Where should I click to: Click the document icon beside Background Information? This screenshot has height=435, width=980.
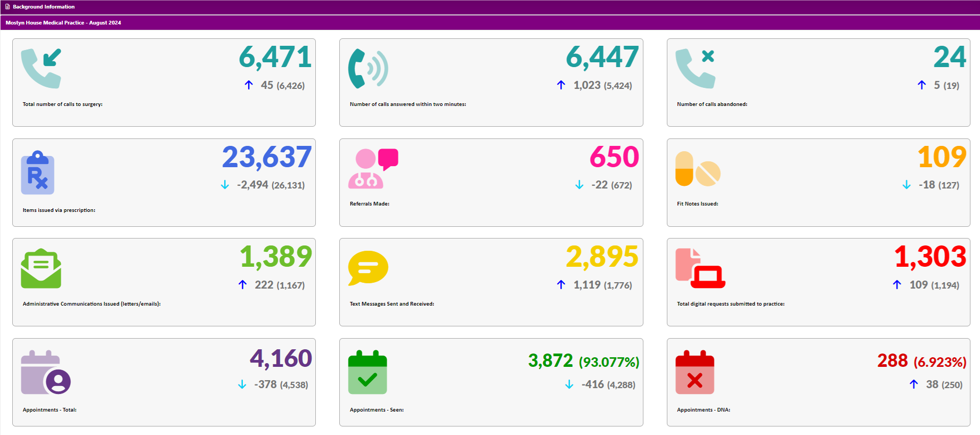coord(7,7)
